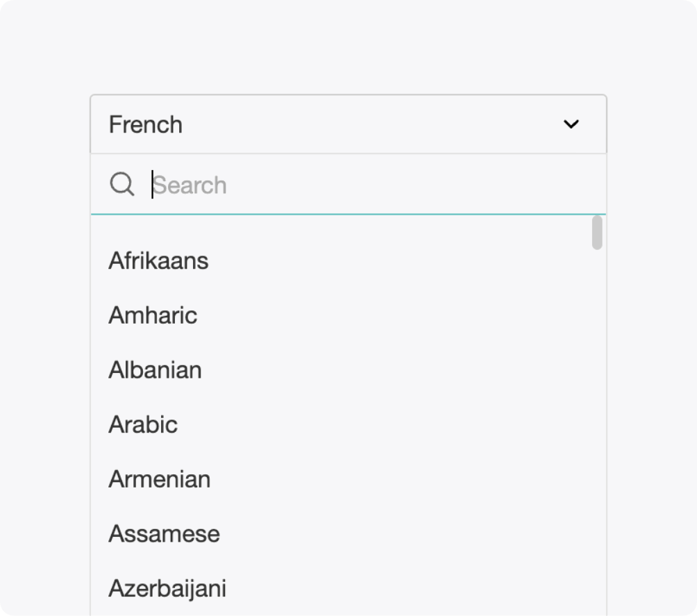This screenshot has height=616, width=697.
Task: Collapse the list with the chevron arrow
Action: [571, 124]
